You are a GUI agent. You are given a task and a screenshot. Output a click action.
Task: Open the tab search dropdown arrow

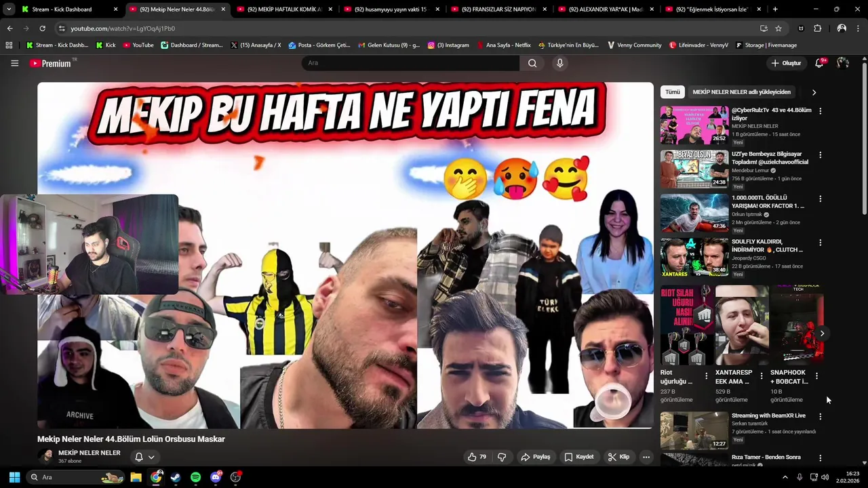tap(9, 9)
